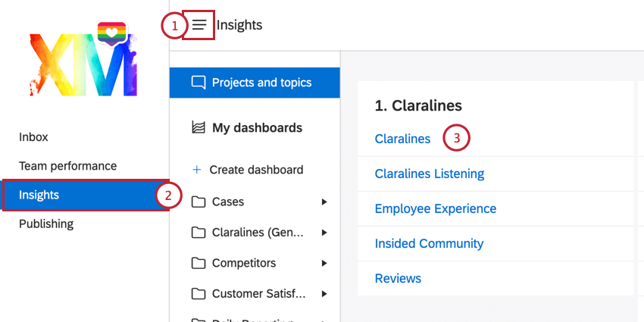
Task: Open Team performance in the sidebar
Action: click(67, 166)
